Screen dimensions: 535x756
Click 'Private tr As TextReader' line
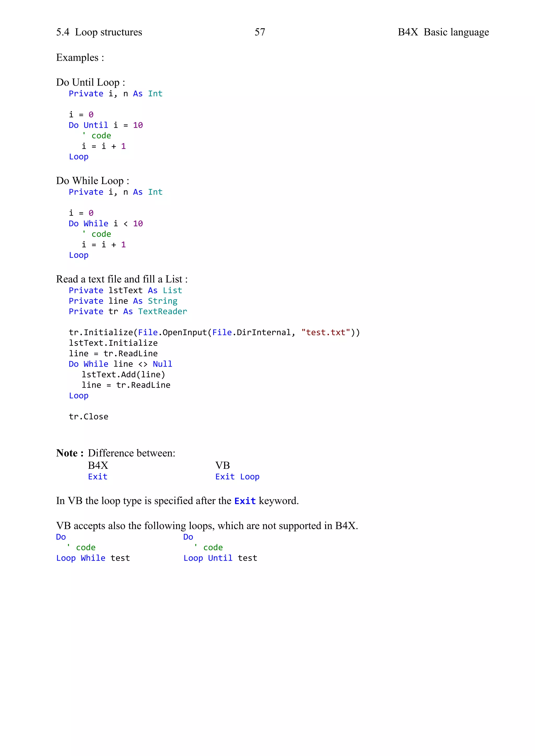(128, 311)
